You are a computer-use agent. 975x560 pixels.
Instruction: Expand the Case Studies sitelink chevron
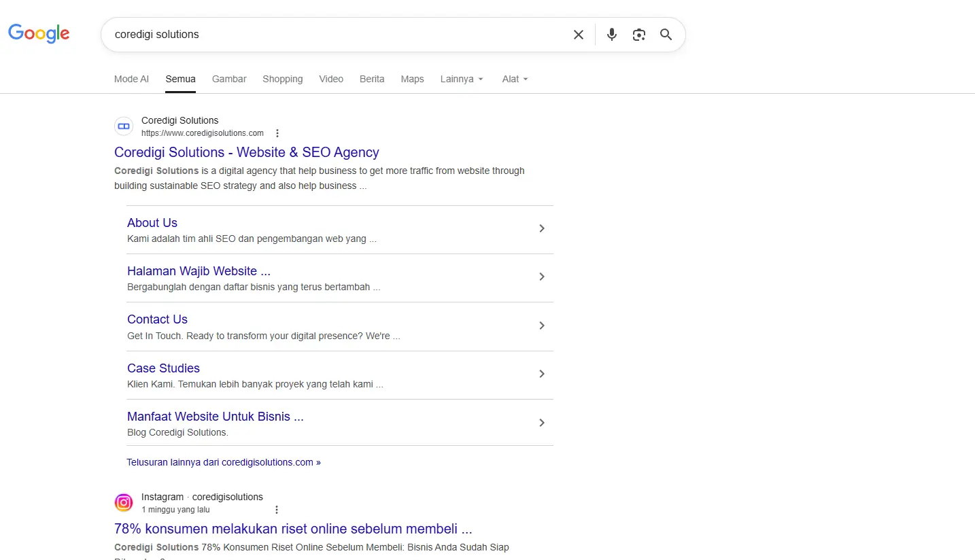[542, 374]
